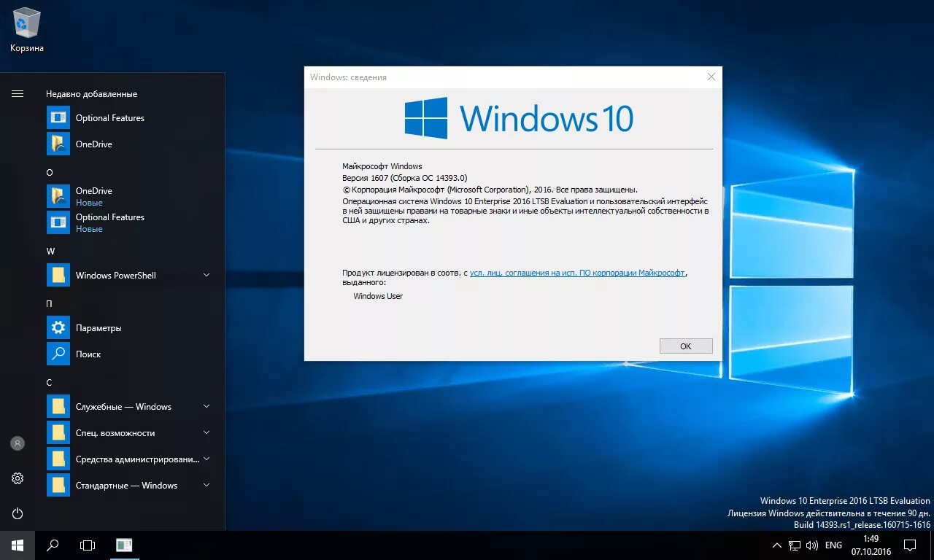934x560 pixels.
Task: Click the Task View icon on taskbar
Action: tap(87, 545)
